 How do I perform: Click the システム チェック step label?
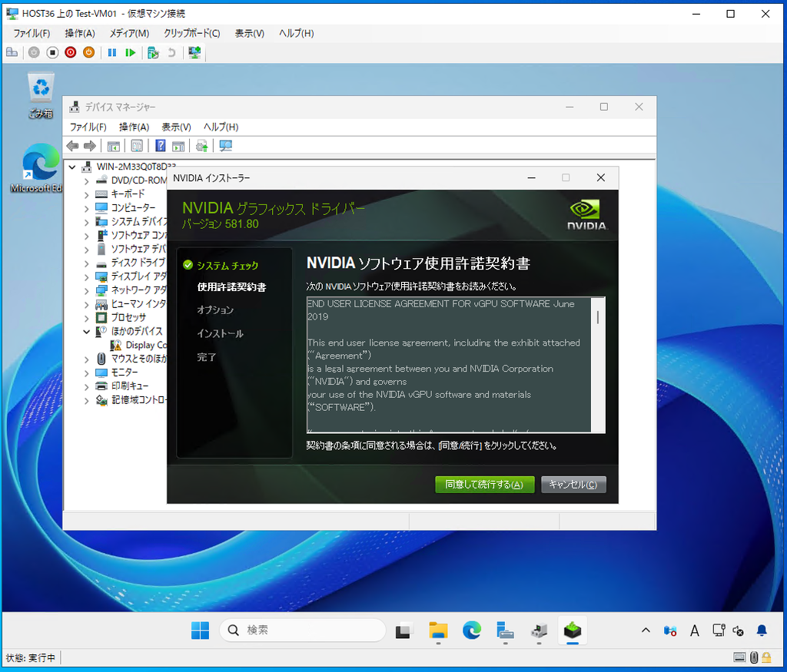coord(227,265)
